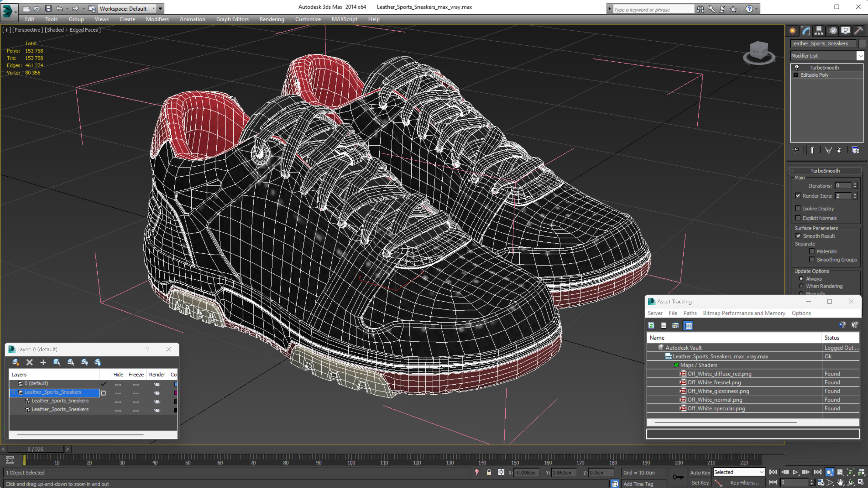Collapse Leather_Sports_Sneakers layer tree node

point(13,392)
